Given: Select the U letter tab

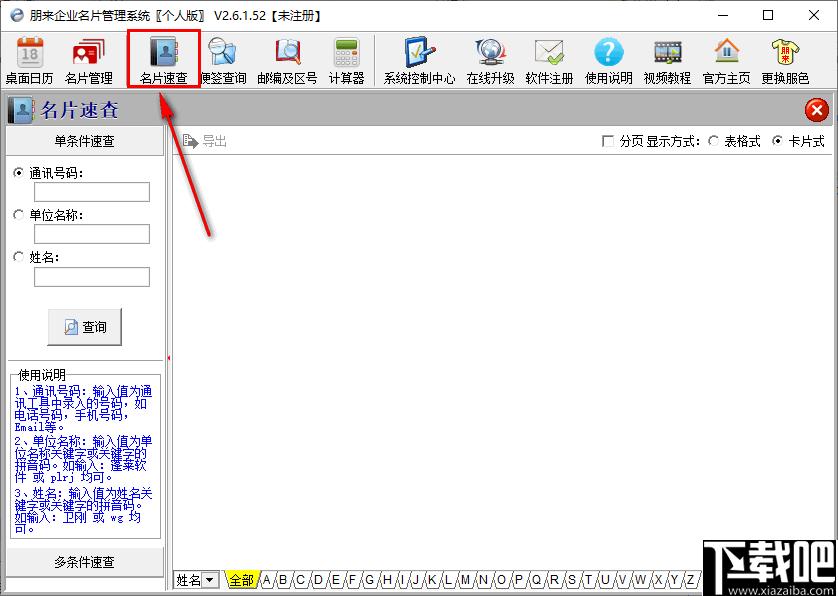Looking at the screenshot, I should [x=606, y=579].
